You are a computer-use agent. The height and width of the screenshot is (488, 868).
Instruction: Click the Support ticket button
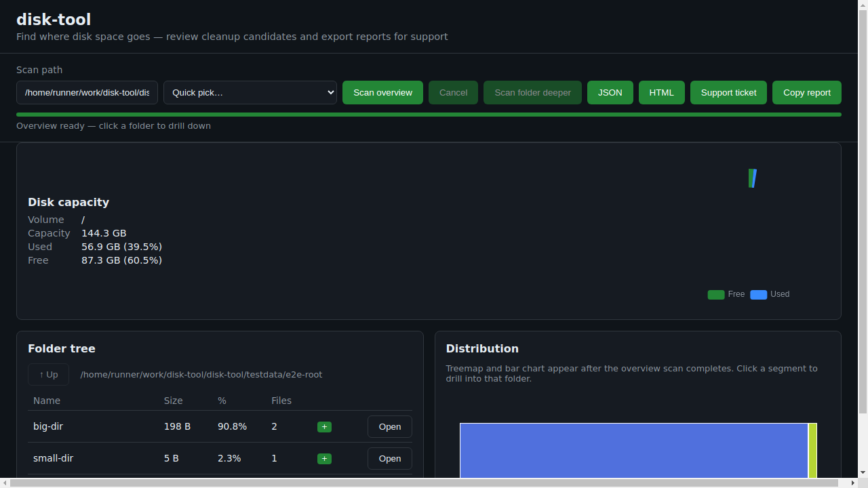(x=728, y=93)
